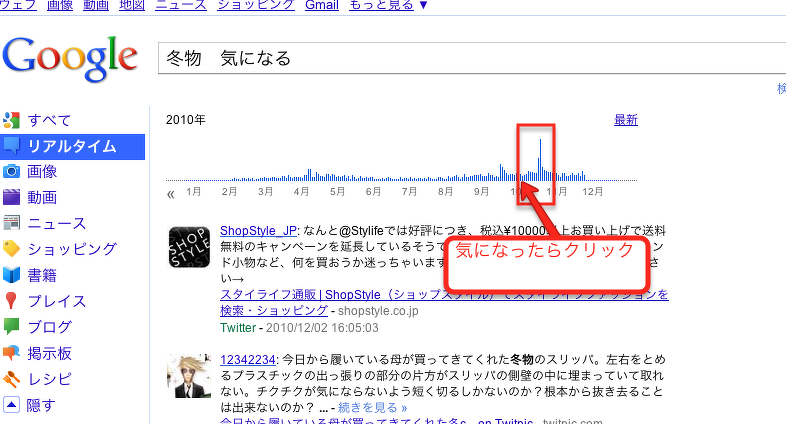Click the 掲示板 discussion bubbles icon
The height and width of the screenshot is (424, 786).
[11, 353]
